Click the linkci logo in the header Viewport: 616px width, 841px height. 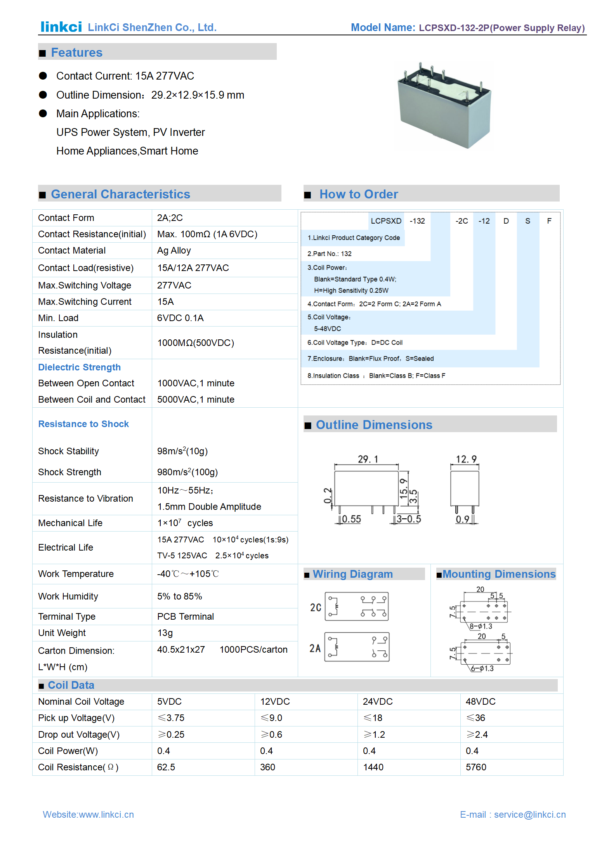pos(61,27)
